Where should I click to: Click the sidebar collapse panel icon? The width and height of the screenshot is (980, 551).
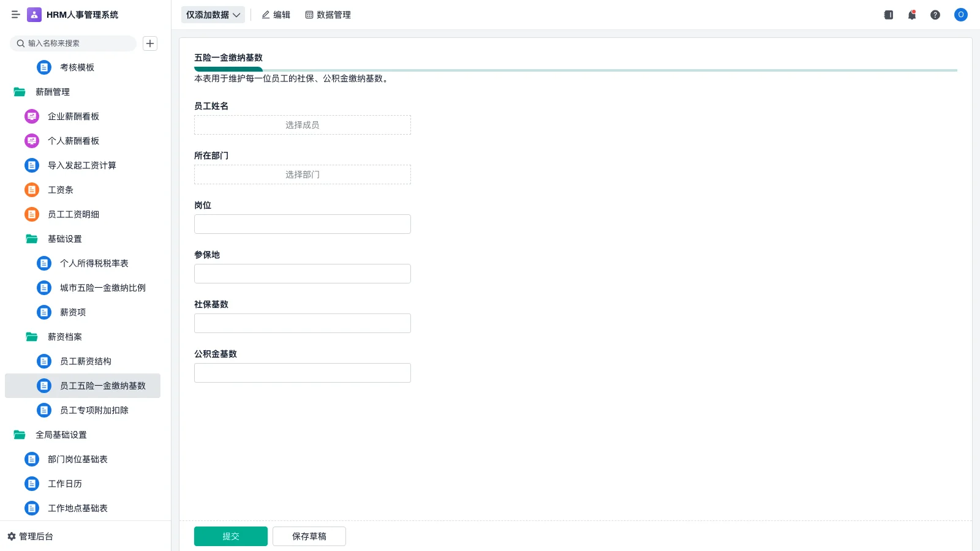(x=888, y=15)
